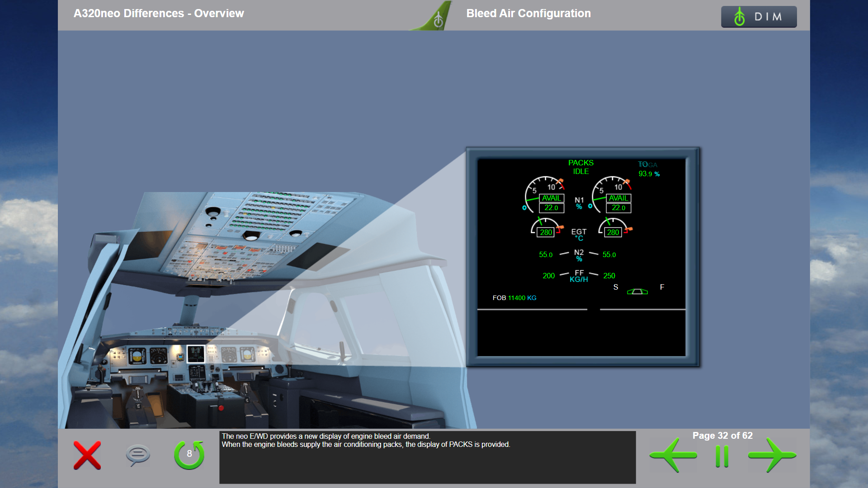Click the left engine EGT 280 gauge

[547, 227]
